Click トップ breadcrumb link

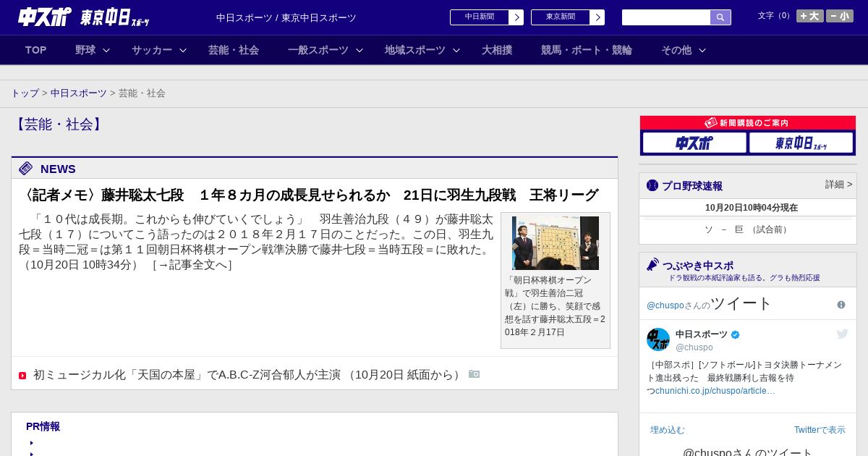click(25, 93)
